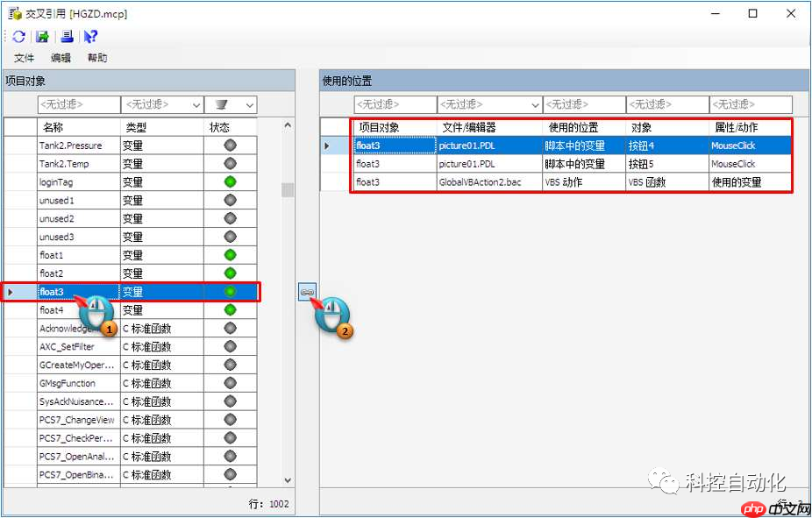812x518 pixels.
Task: Open the 编辑 menu
Action: (x=61, y=58)
